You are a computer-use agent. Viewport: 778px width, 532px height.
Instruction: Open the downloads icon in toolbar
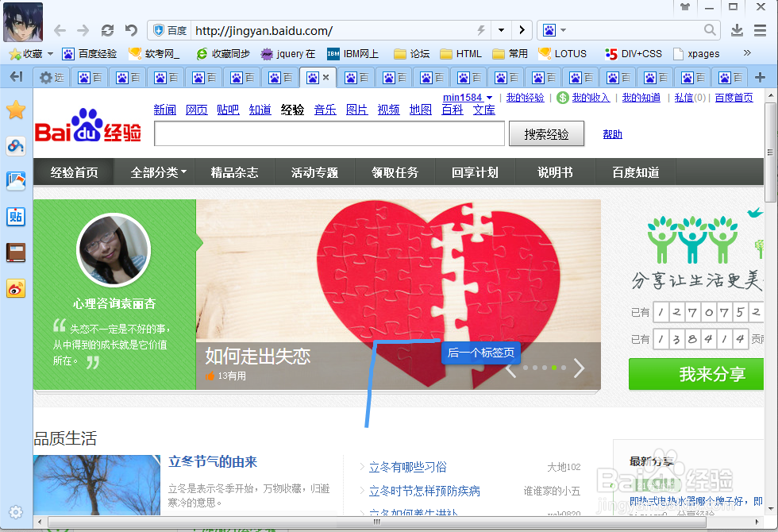click(737, 31)
